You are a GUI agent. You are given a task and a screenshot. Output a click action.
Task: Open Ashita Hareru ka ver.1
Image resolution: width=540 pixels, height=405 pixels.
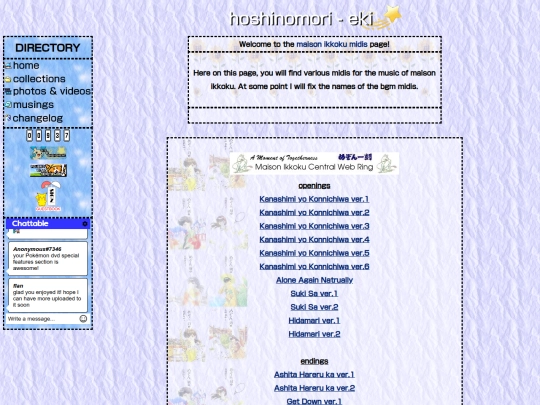pyautogui.click(x=314, y=374)
